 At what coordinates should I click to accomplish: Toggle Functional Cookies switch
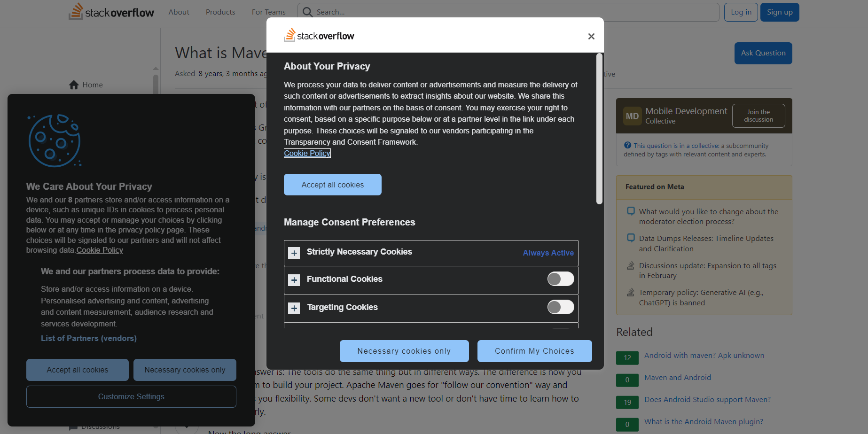click(x=561, y=279)
